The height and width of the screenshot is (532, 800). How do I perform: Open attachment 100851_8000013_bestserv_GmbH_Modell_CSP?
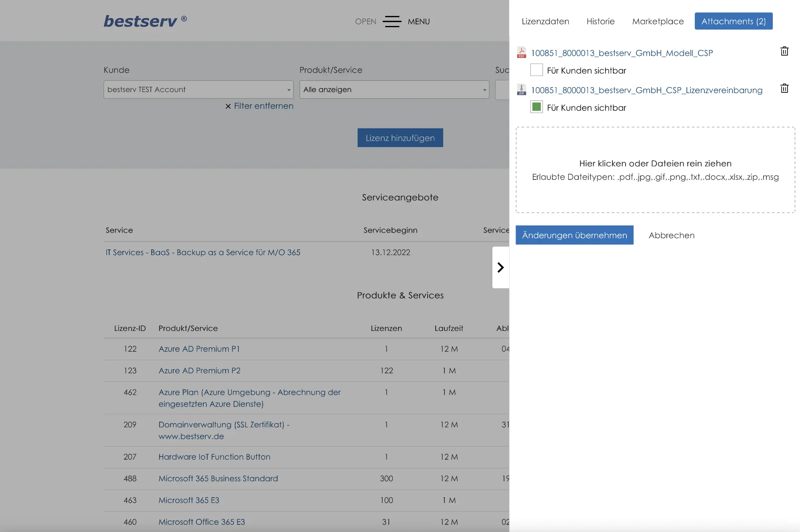[622, 53]
